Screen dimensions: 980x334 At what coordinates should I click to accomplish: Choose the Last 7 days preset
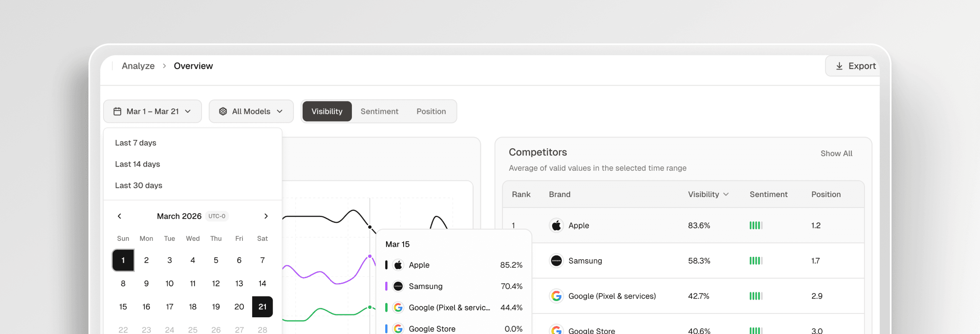(x=136, y=143)
